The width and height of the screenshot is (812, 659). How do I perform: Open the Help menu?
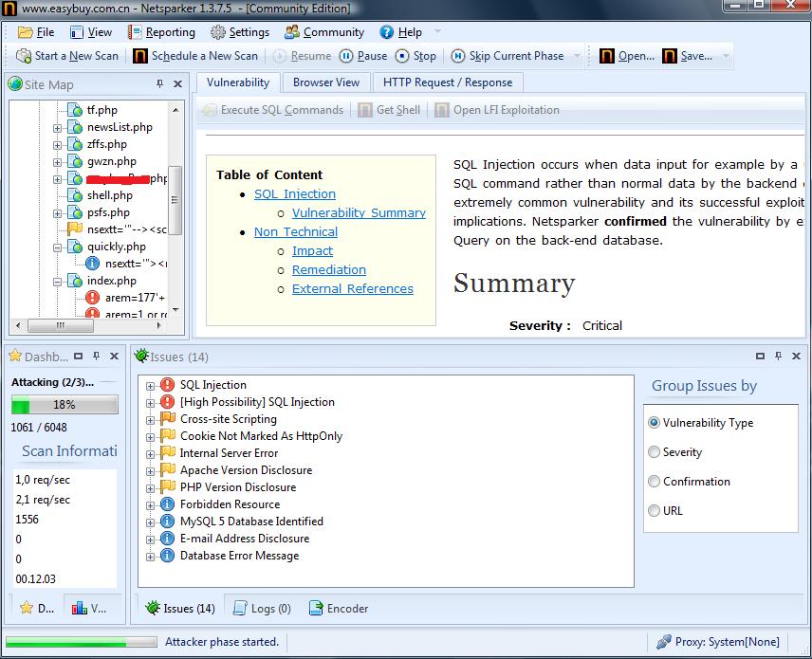click(401, 32)
